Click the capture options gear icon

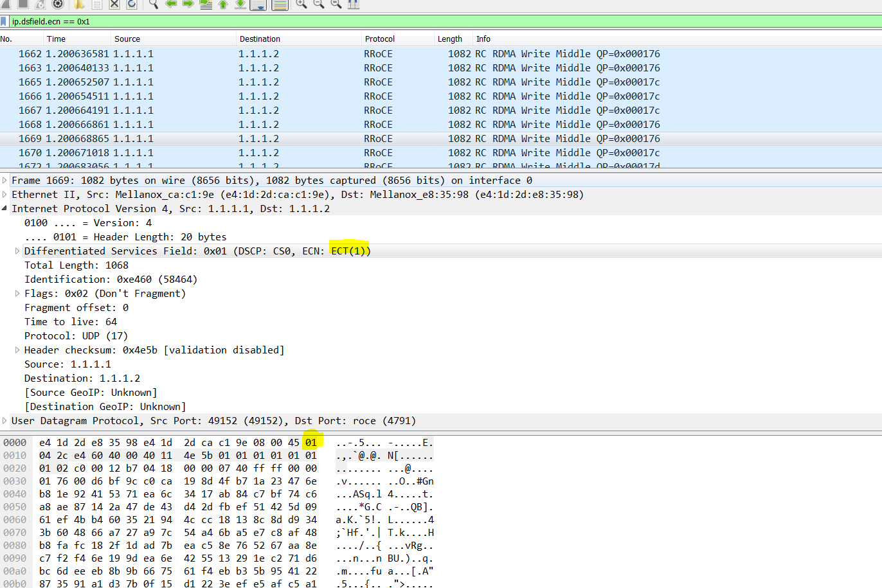pos(58,4)
